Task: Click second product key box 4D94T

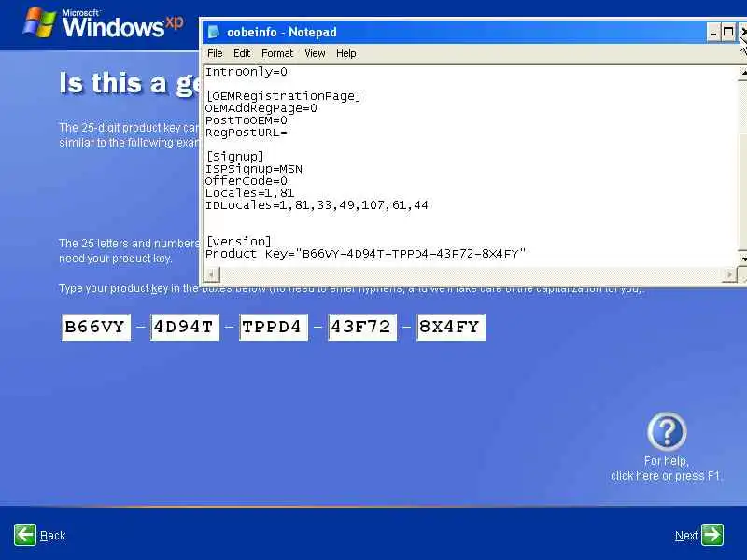Action: (185, 328)
